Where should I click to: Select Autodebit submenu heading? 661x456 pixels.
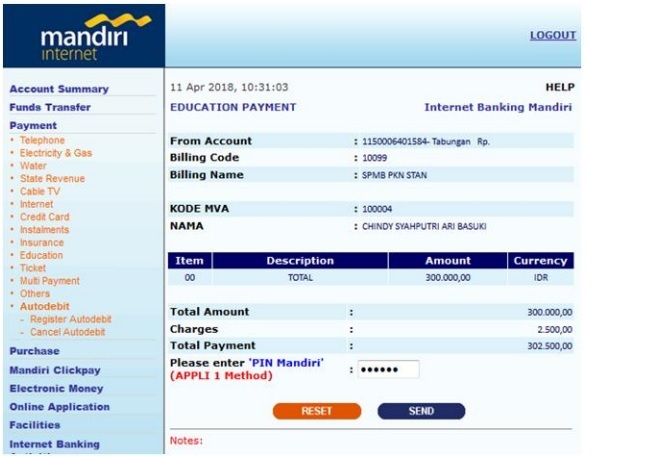[x=45, y=306]
